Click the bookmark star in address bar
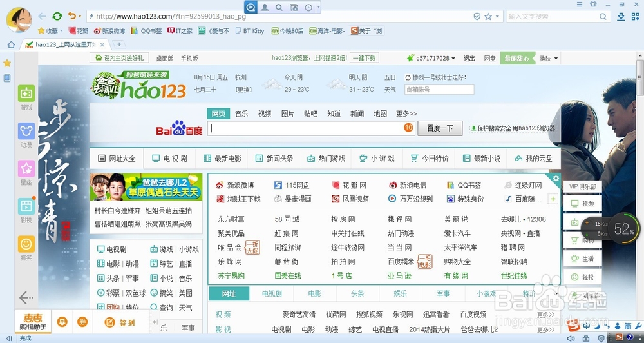 [488, 17]
